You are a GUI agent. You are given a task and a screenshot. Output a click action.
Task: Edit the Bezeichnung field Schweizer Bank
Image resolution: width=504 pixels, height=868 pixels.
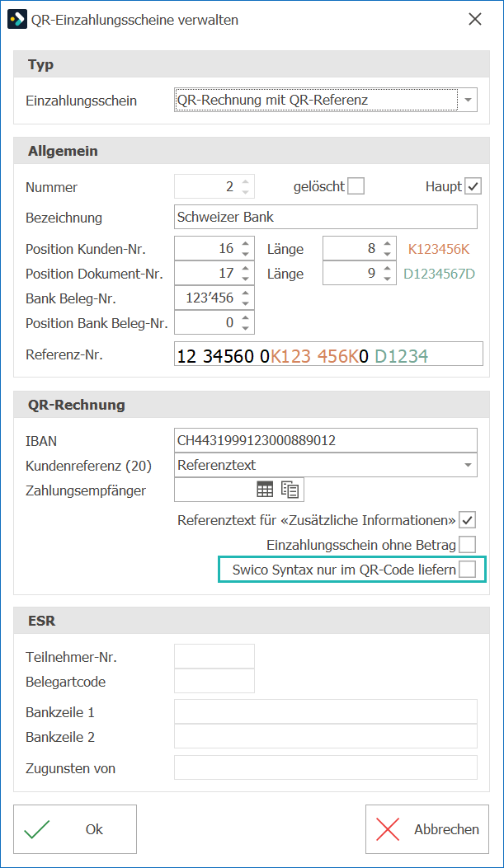326,217
